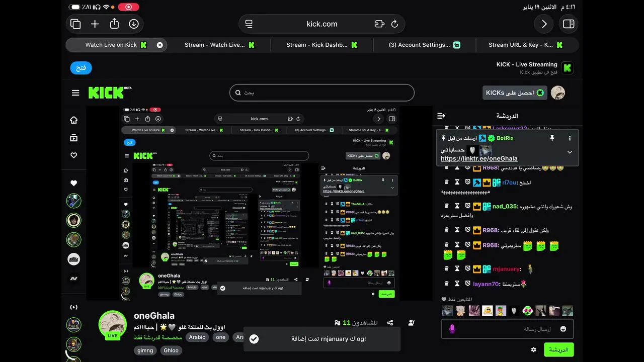644x362 pixels.
Task: Delete nad_035's message
Action: coord(446,206)
